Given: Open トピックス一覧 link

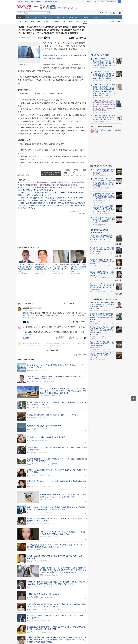Looking at the screenshot, I should coord(115,21).
